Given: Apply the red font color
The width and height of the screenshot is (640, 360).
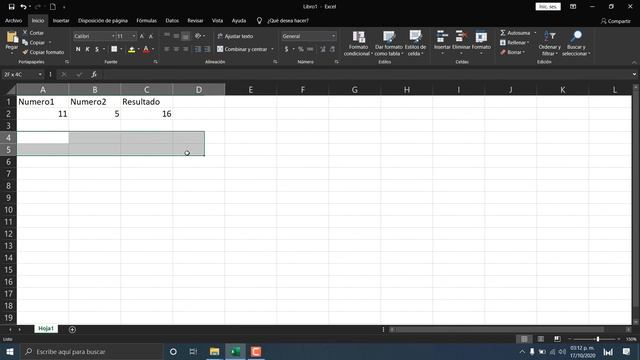Looking at the screenshot, I should pos(146,49).
